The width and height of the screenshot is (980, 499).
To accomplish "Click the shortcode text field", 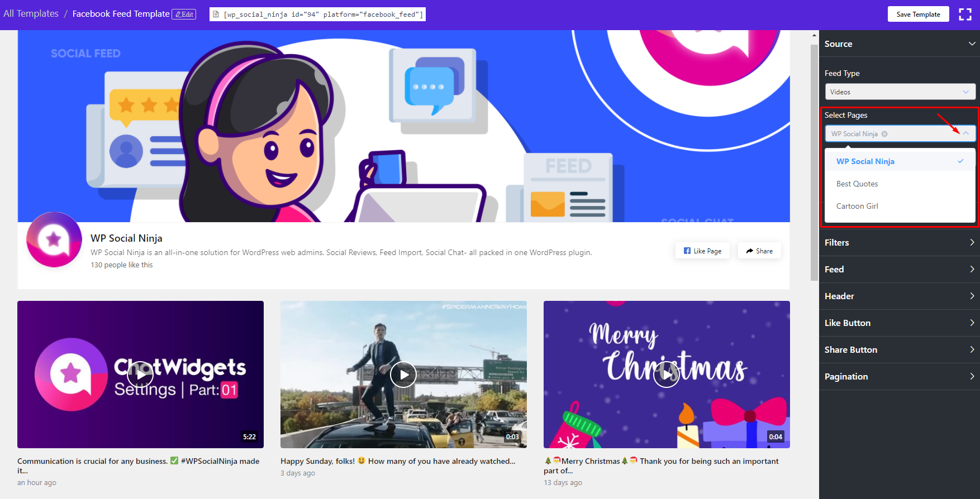I will click(x=317, y=14).
